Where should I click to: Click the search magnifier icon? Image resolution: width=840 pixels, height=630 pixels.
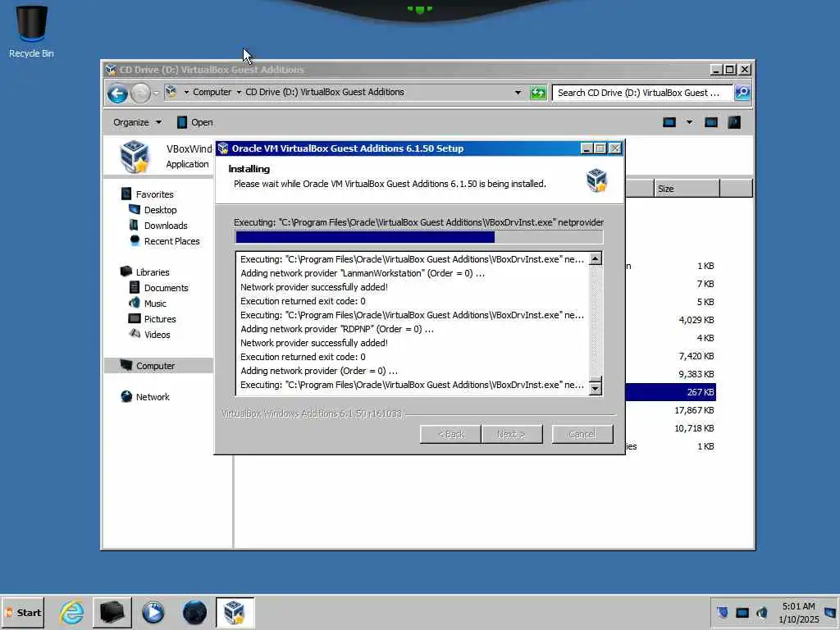point(742,93)
